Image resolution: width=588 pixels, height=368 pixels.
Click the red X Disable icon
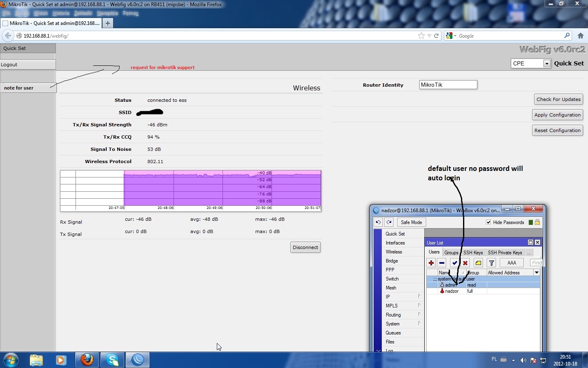click(x=465, y=263)
